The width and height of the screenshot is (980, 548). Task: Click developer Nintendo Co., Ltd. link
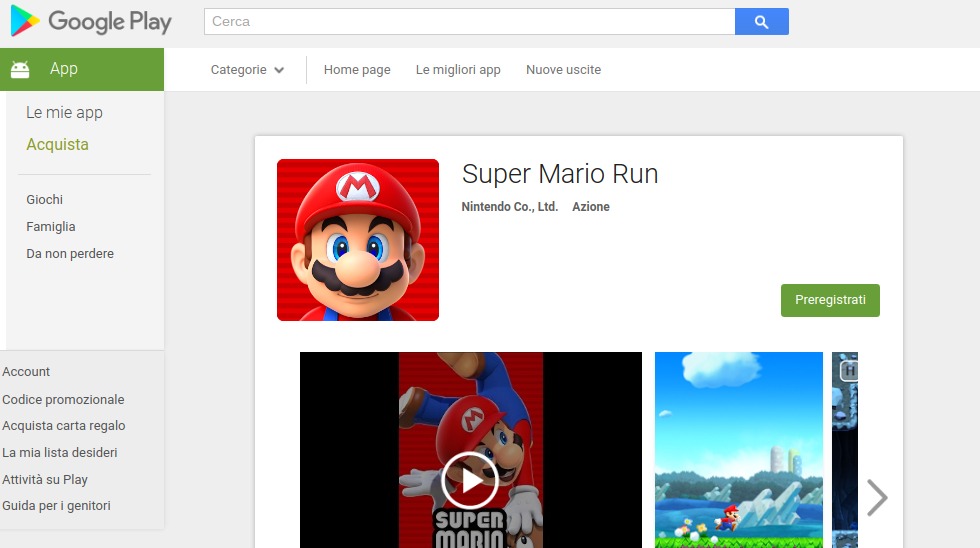click(509, 207)
